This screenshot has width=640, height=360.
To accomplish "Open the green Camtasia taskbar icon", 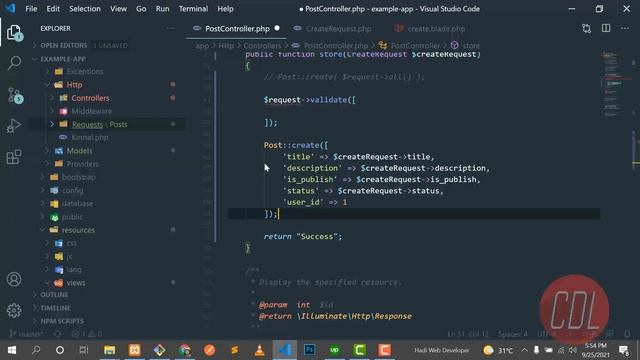I will pyautogui.click(x=360, y=350).
